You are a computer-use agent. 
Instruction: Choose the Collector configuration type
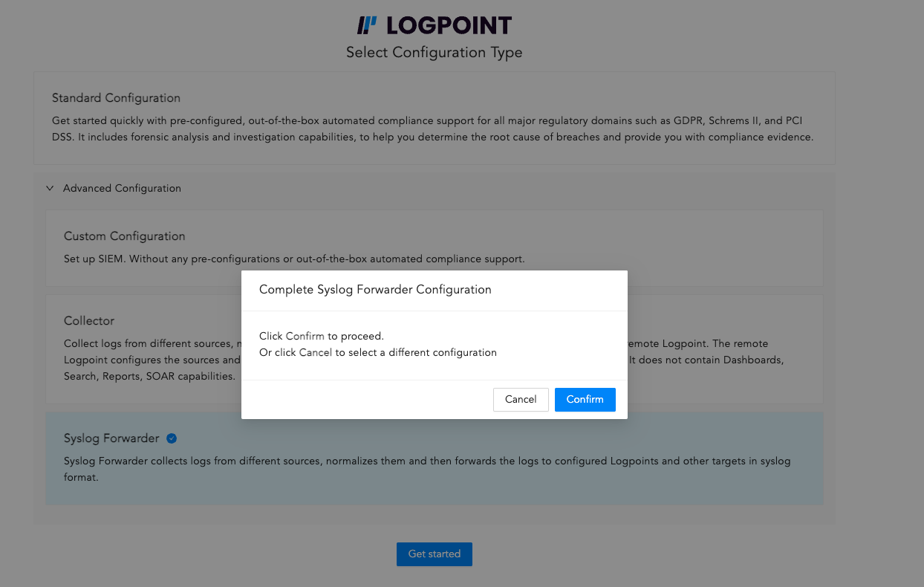[134, 349]
